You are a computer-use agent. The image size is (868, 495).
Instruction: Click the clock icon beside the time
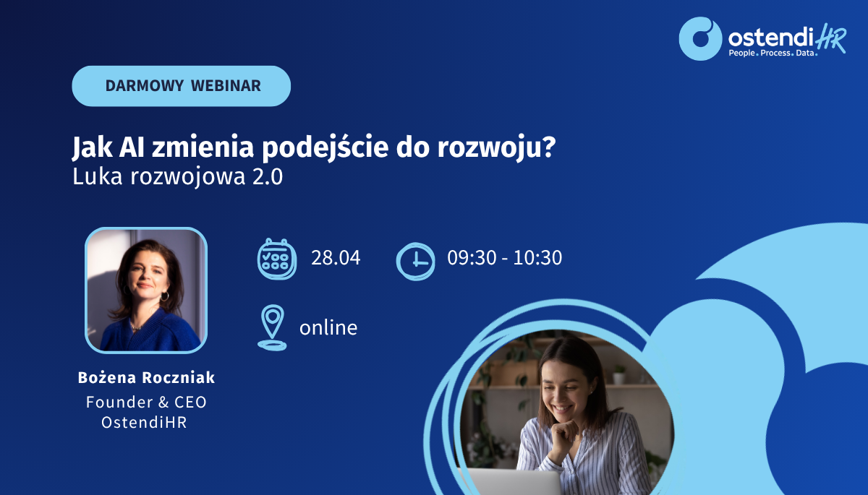[415, 260]
